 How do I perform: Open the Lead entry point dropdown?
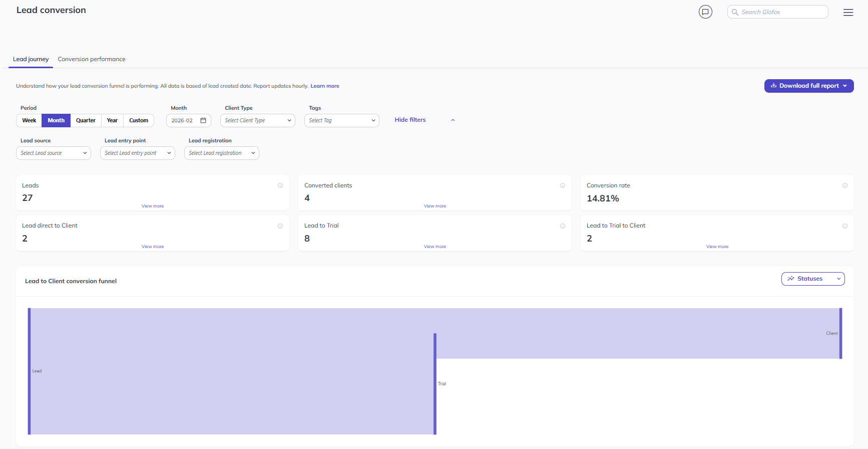coord(138,153)
